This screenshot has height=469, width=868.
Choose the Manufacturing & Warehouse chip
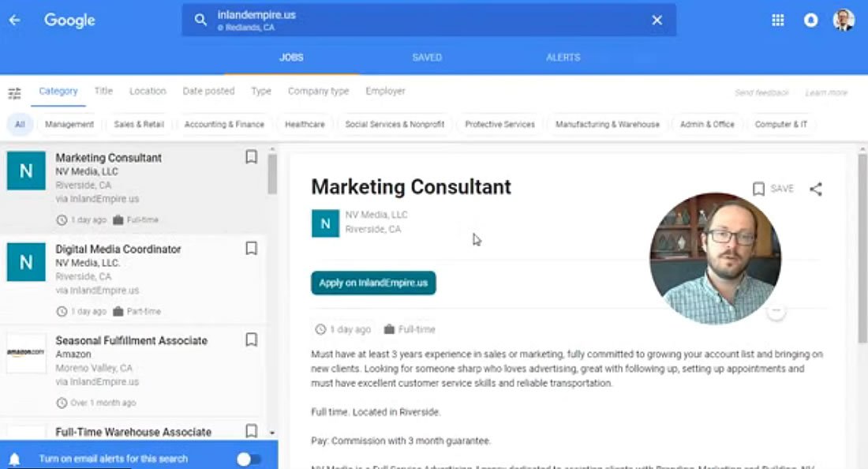tap(608, 124)
